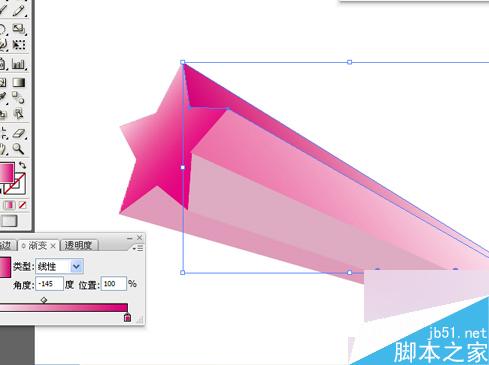Open the gradient panel options menu
Screen dimensions: 489x365
[x=138, y=248]
